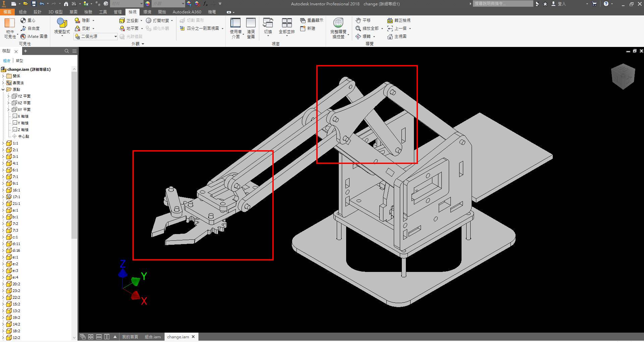Open the 組合.iam document tab
644x342 pixels.
153,337
